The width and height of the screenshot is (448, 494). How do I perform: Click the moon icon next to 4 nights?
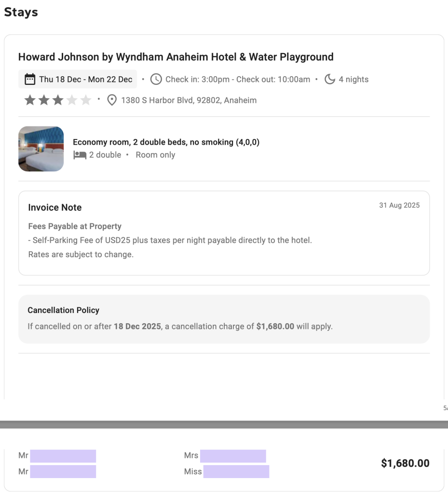pos(330,79)
